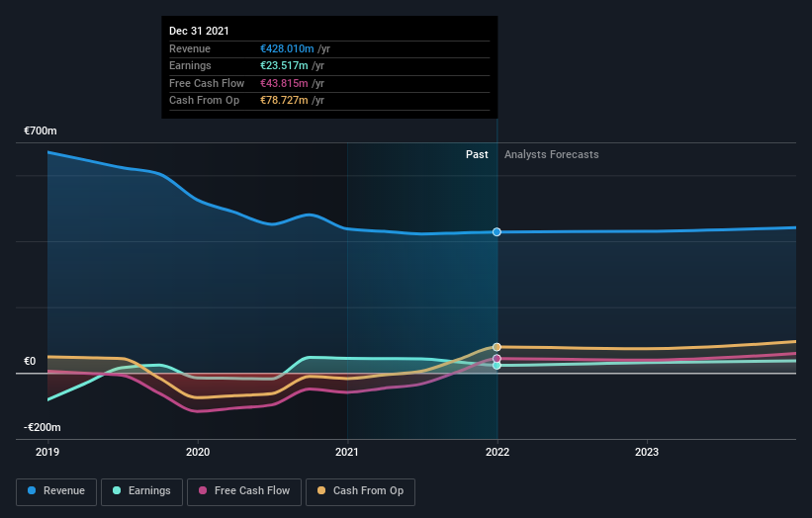Click the Free Cash Flow label in tooltip

(x=207, y=83)
